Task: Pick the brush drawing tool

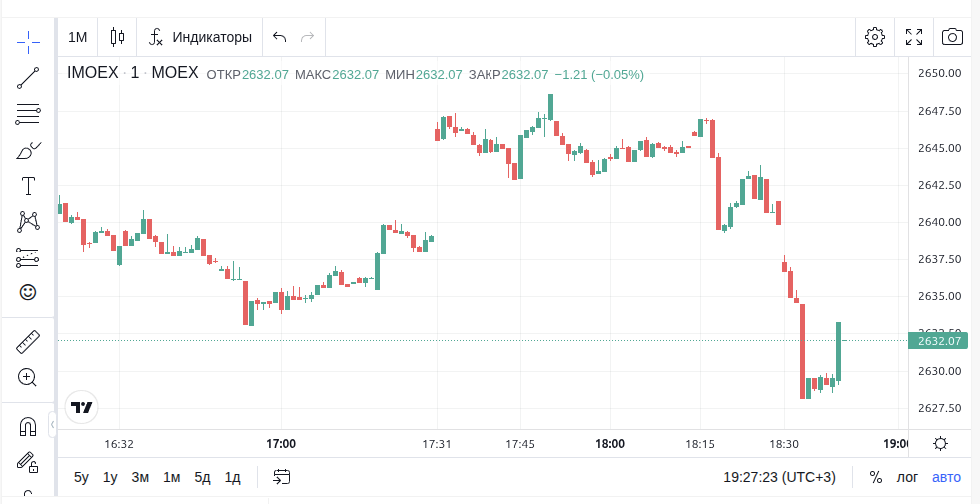Action: [x=28, y=151]
